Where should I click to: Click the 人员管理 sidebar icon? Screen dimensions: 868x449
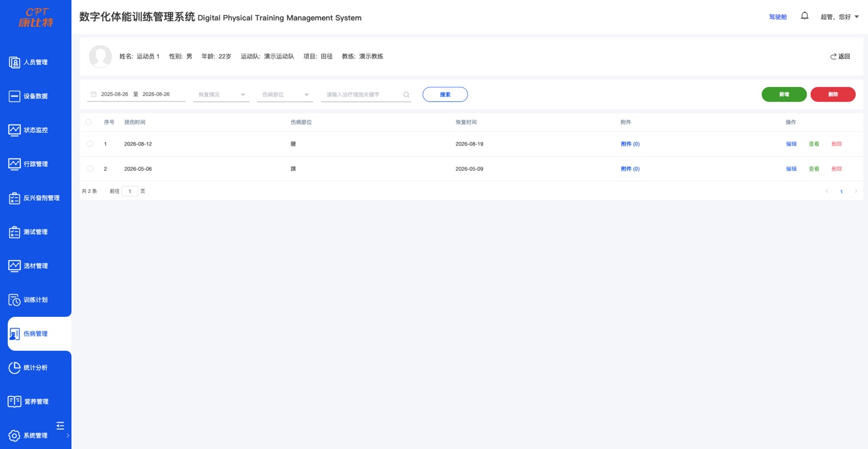click(15, 63)
